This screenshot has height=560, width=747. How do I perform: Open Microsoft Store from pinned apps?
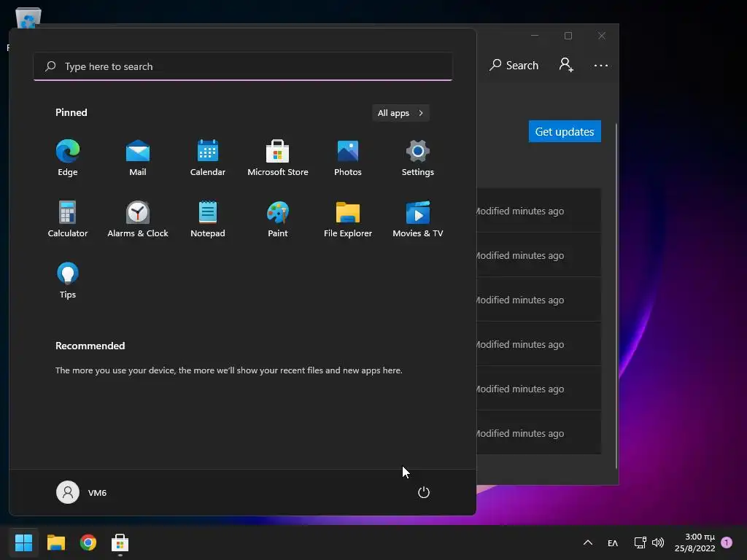[x=278, y=158]
